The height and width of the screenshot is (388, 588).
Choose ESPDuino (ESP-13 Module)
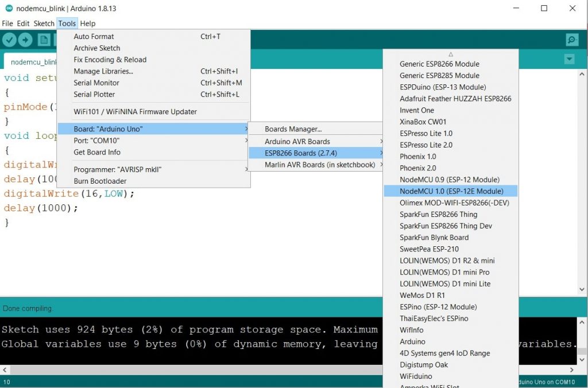451,87
